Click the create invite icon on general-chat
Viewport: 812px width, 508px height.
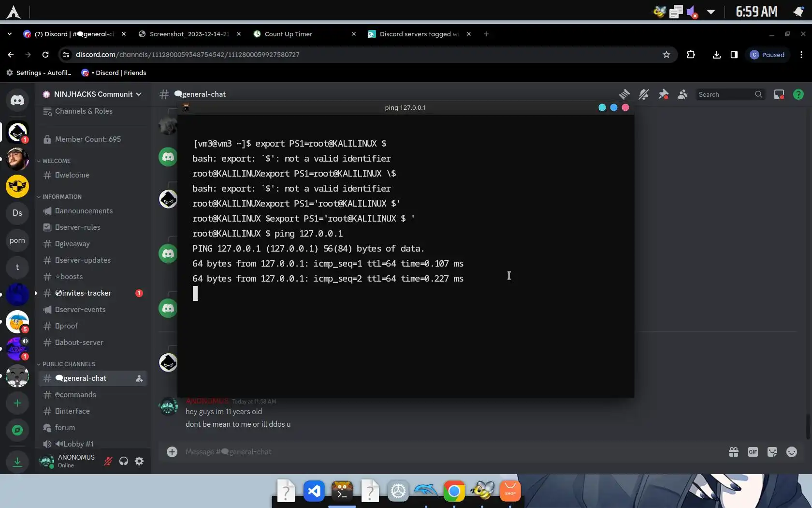139,378
